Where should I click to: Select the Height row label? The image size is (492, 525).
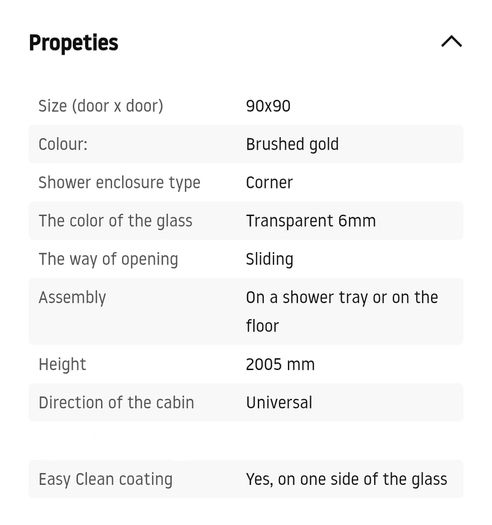62,365
